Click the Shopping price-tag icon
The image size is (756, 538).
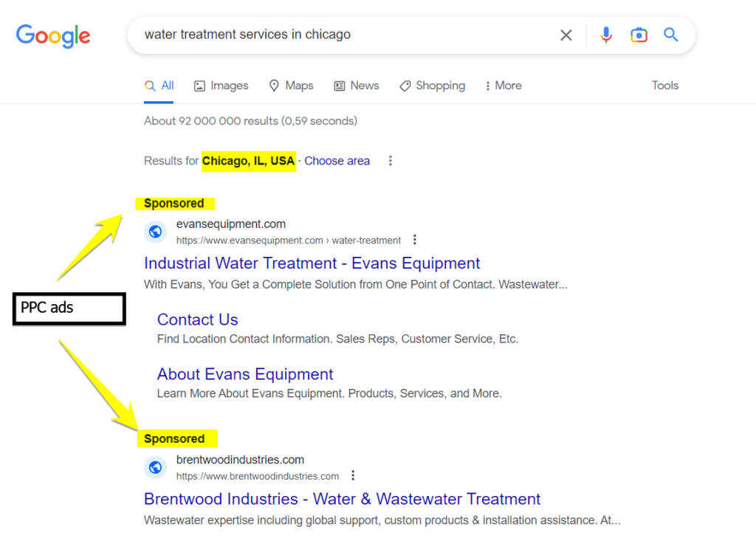pyautogui.click(x=404, y=86)
